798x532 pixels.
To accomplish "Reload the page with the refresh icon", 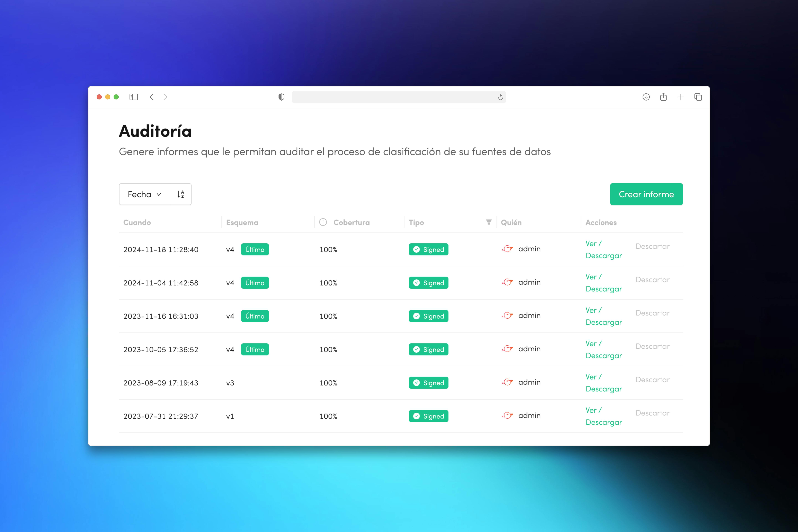I will 500,97.
